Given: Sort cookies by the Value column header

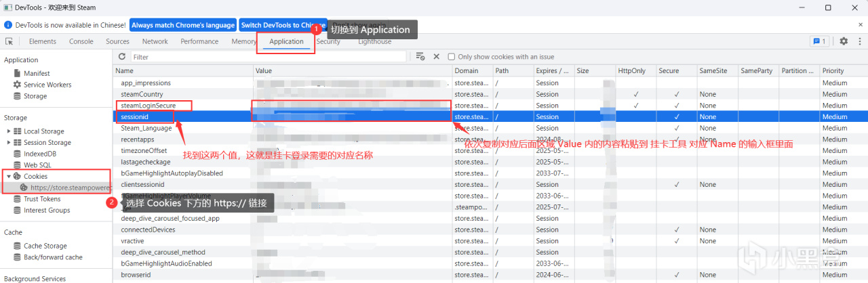Looking at the screenshot, I should pos(353,70).
